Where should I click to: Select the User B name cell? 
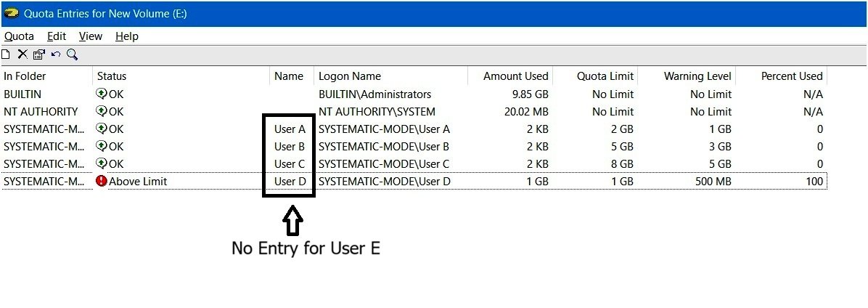[x=290, y=147]
